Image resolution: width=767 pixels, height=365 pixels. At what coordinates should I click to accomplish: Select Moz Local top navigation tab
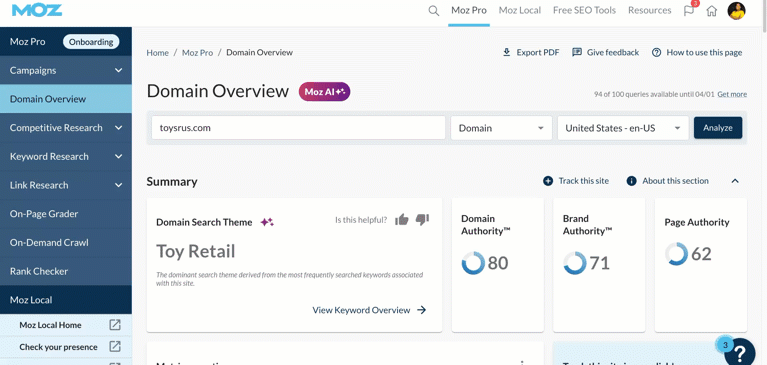click(x=520, y=10)
